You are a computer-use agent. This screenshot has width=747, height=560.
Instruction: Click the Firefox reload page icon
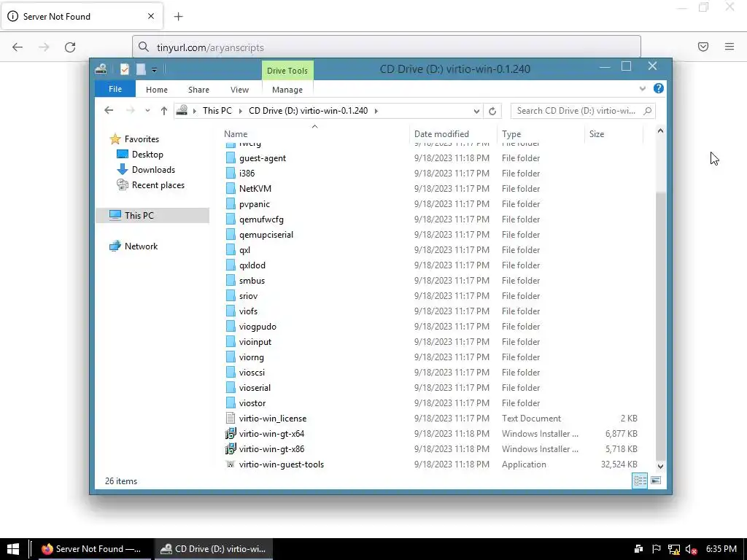point(70,47)
